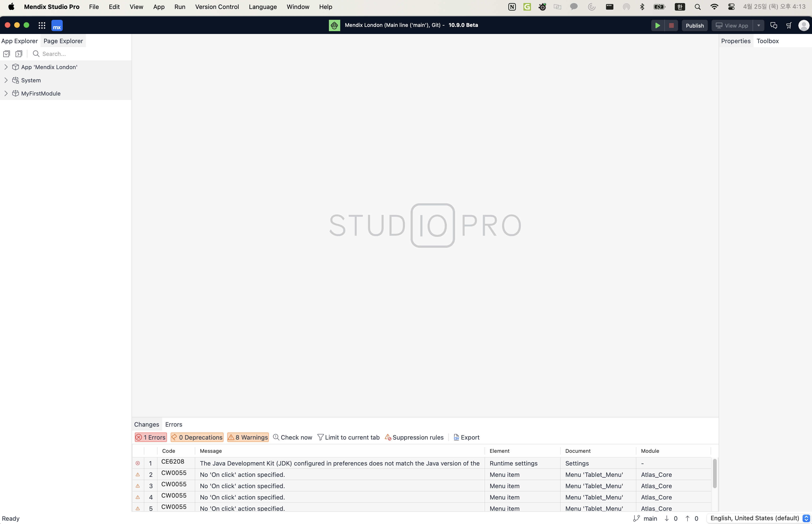Open Bluetooth menu bar icon
Viewport: 812px width, 524px height.
point(642,7)
